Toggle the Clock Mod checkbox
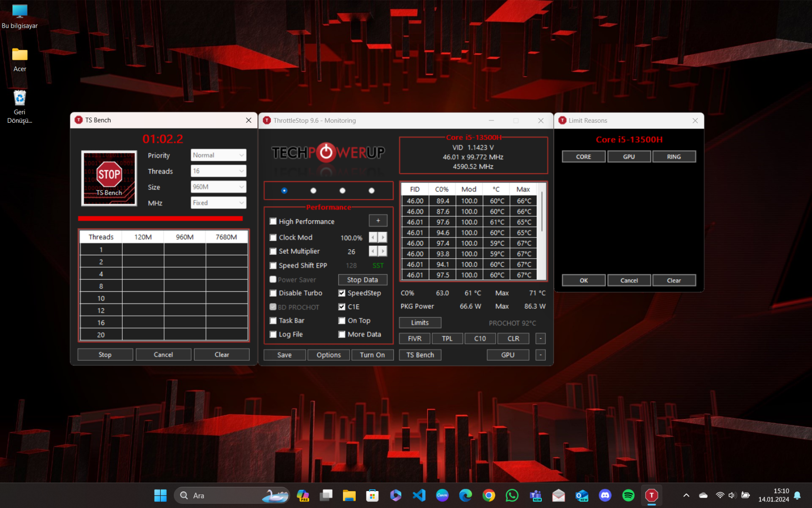 click(273, 238)
